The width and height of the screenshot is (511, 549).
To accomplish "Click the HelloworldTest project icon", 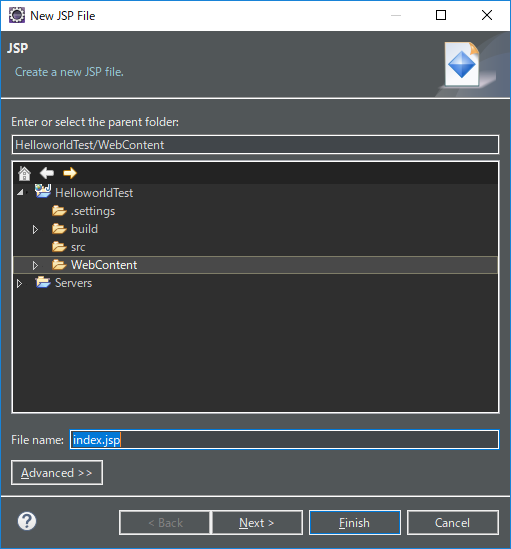I will coord(43,192).
